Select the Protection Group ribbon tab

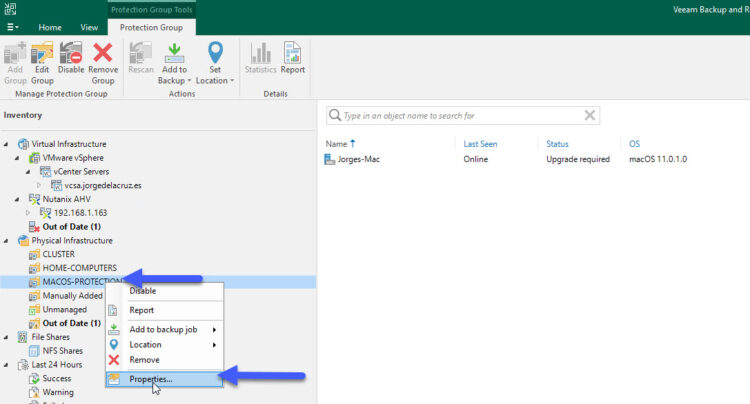151,27
